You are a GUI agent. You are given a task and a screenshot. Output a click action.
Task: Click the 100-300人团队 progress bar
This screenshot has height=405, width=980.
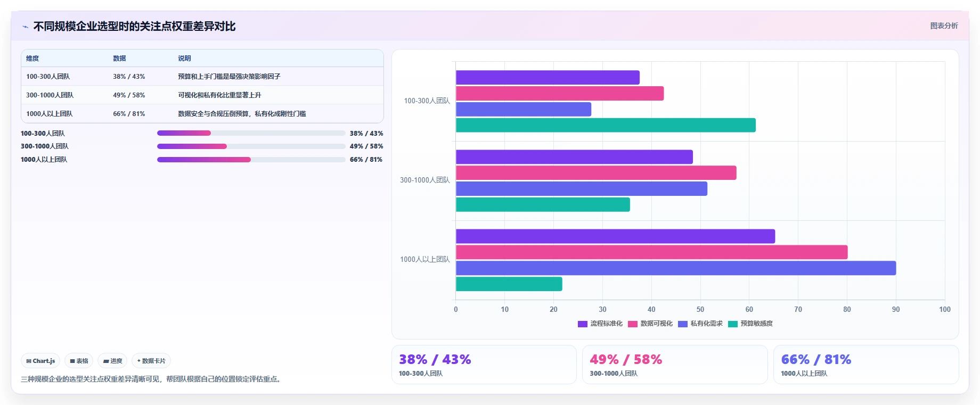click(251, 133)
